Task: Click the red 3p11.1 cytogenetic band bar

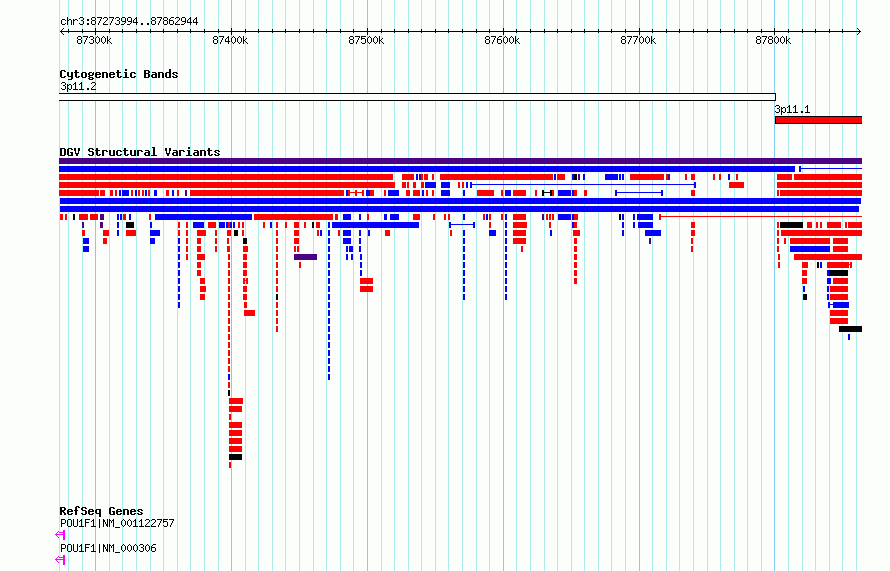Action: (x=818, y=120)
